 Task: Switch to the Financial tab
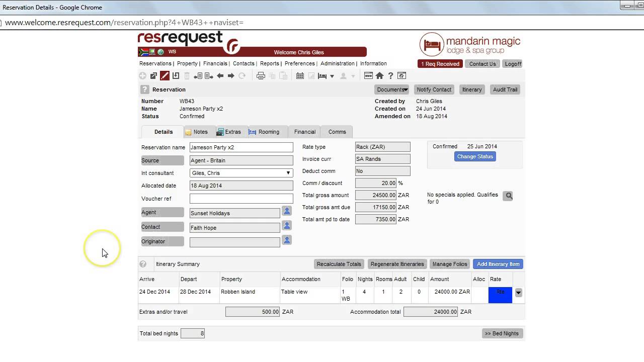[305, 132]
